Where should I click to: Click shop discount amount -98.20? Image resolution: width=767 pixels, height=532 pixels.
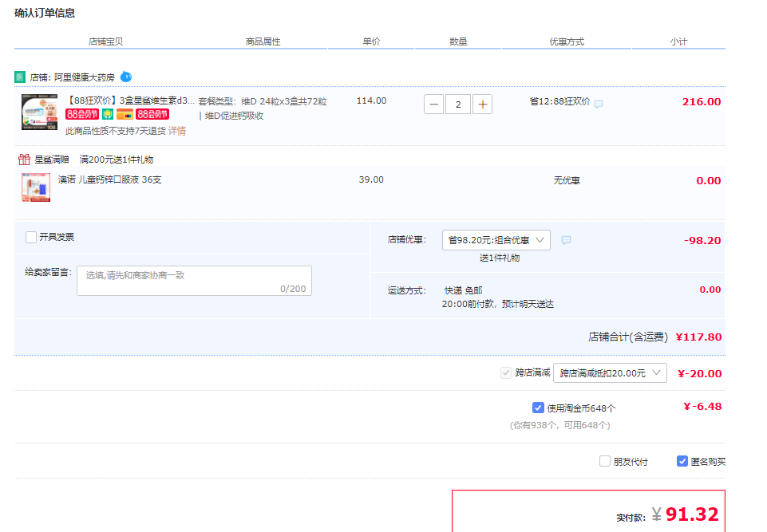(x=702, y=241)
